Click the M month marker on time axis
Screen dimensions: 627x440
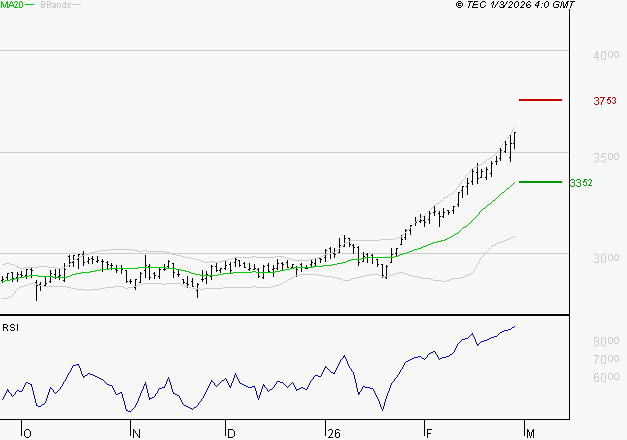point(530,434)
